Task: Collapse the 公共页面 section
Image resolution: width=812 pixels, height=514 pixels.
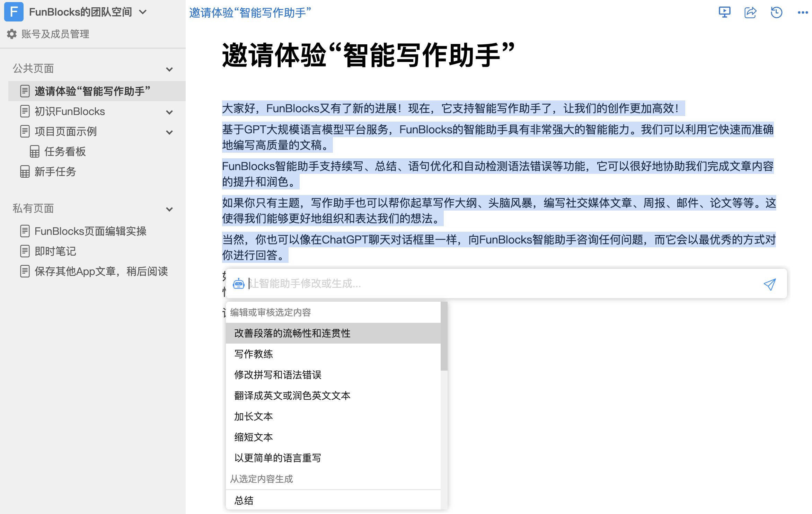Action: click(x=169, y=69)
